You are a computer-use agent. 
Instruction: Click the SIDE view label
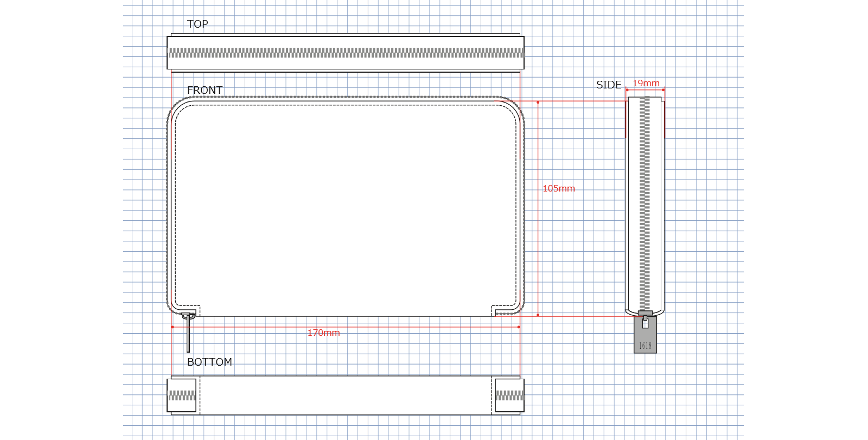(x=609, y=85)
